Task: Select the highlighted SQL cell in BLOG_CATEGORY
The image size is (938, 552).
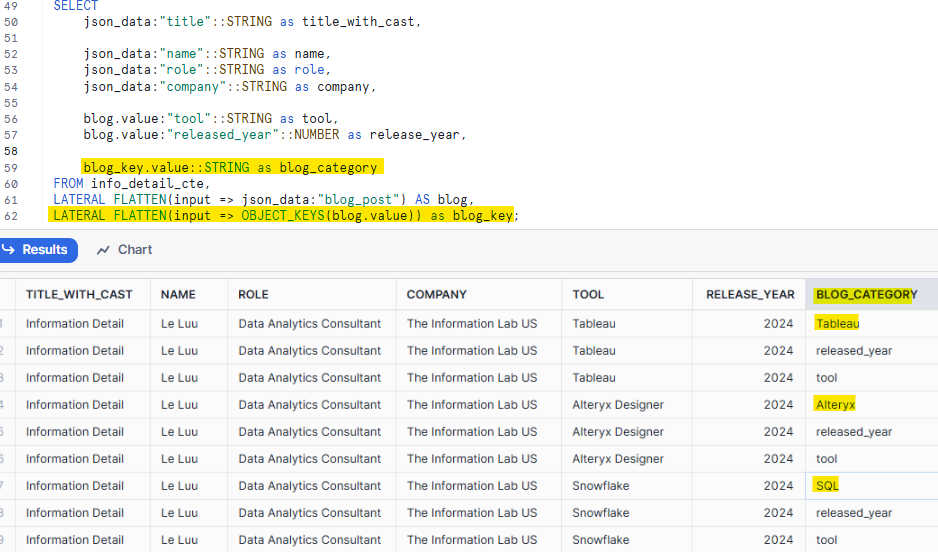Action: (827, 486)
